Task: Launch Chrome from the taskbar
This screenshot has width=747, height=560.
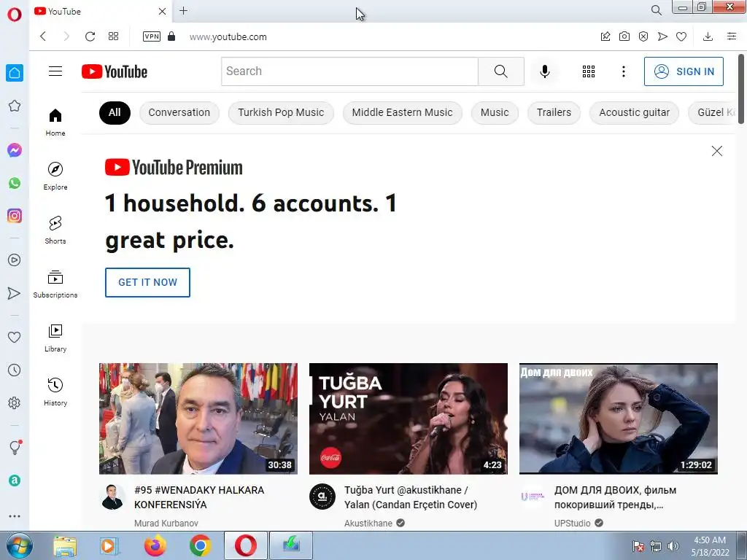Action: pos(200,545)
